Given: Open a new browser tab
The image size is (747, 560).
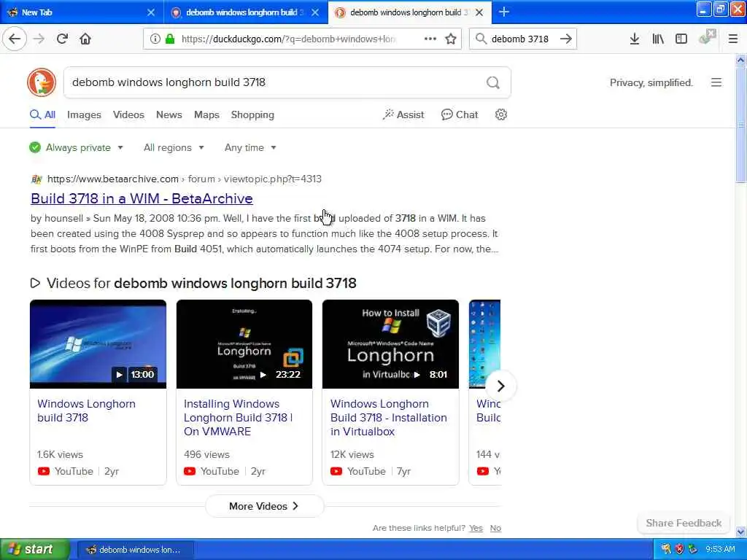Looking at the screenshot, I should (x=503, y=12).
